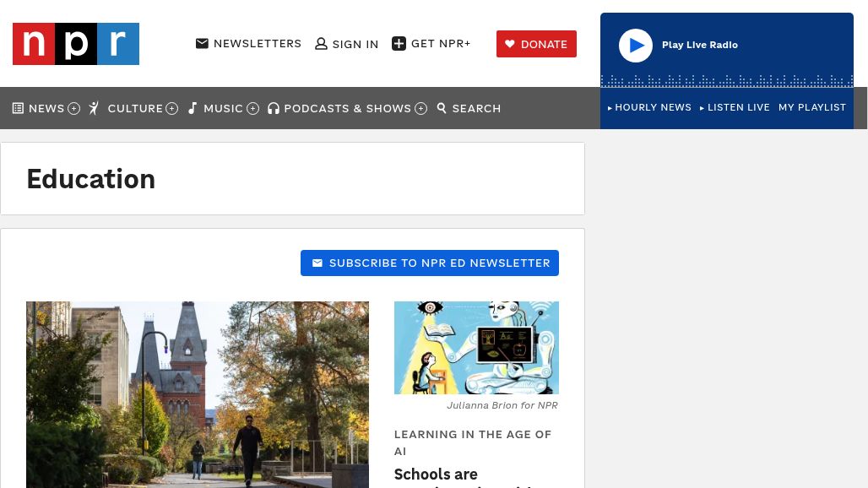This screenshot has width=868, height=488.
Task: Click the audio waveform progress bar
Action: pos(727,81)
